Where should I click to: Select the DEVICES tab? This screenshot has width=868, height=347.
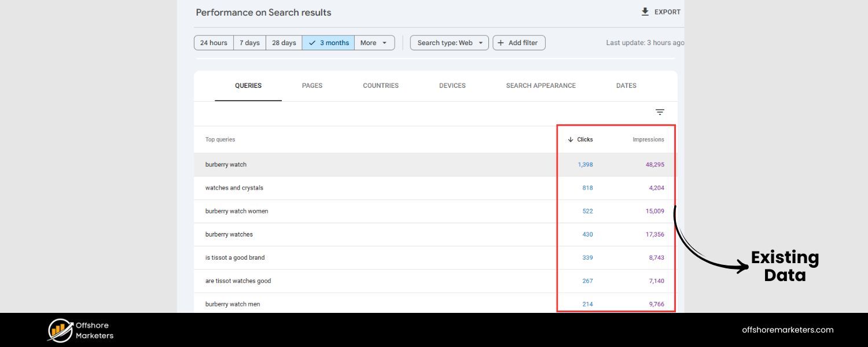(x=452, y=85)
